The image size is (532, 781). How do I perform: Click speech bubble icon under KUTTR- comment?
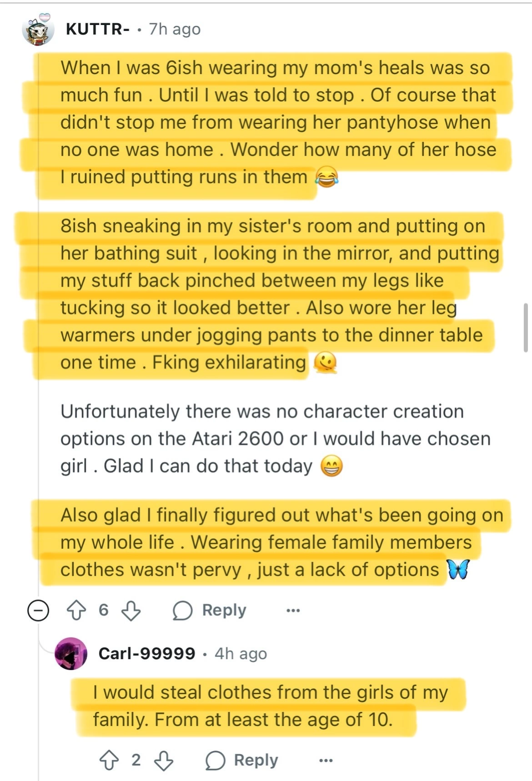pyautogui.click(x=182, y=611)
